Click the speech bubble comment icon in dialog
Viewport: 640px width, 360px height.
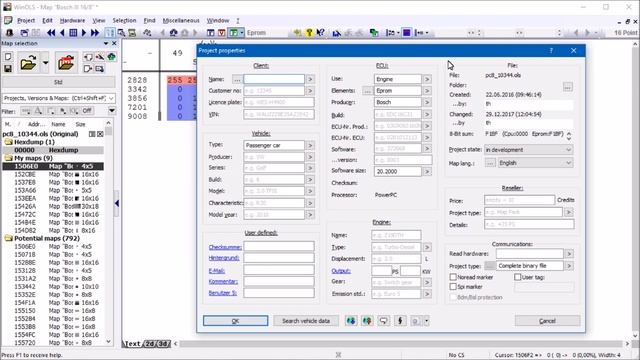coord(383,321)
